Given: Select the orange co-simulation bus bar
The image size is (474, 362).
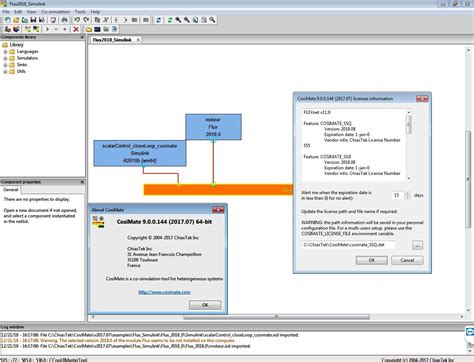Looking at the screenshot, I should point(218,190).
